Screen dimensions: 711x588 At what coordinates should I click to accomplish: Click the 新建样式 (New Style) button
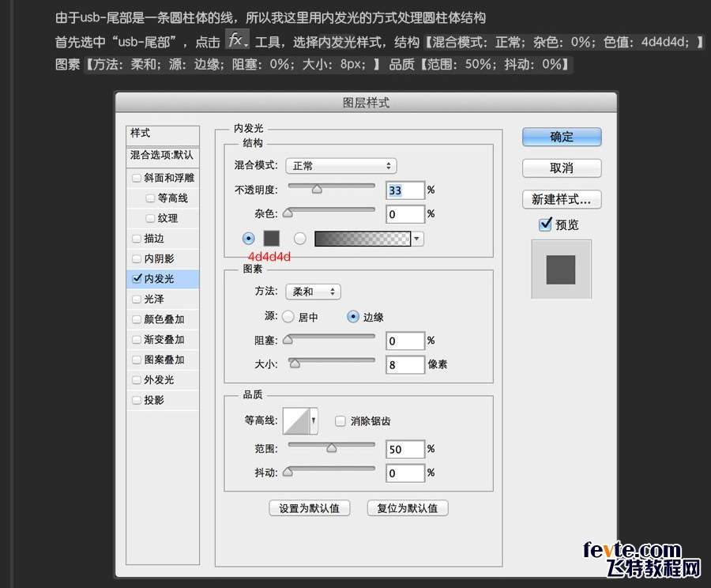[x=562, y=199]
